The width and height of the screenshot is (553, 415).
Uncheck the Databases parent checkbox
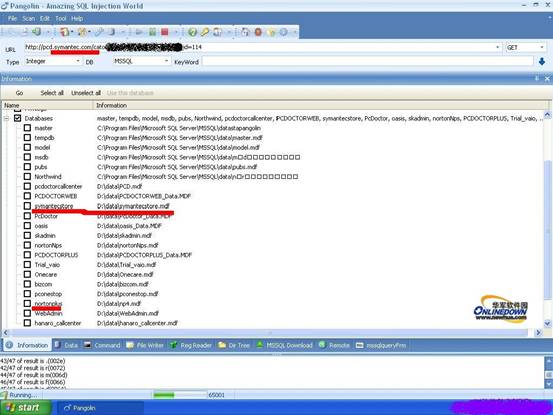click(17, 118)
